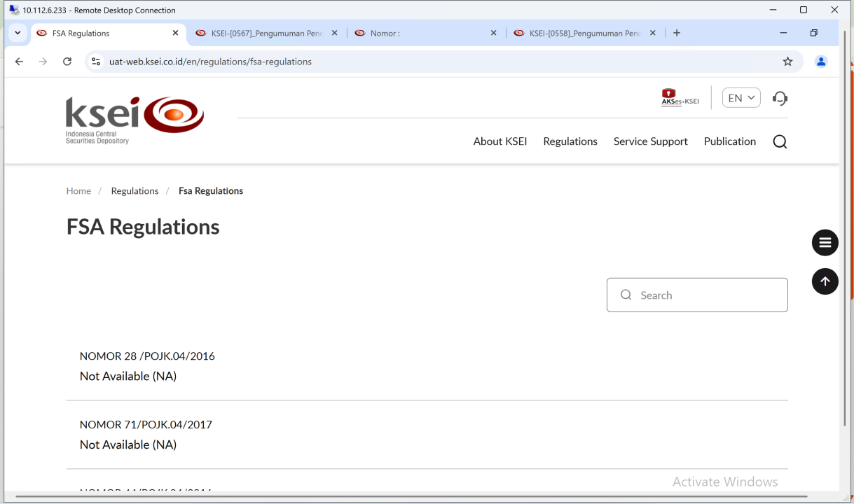View site information icon in address bar
Viewport: 854px width, 504px height.
(x=97, y=62)
